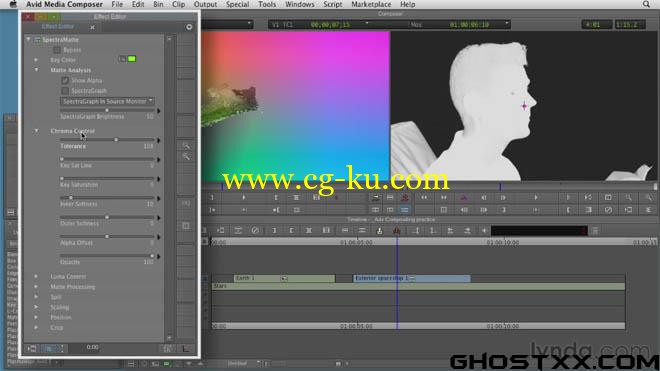Click keyframe arrow beside Tolerance slider

(159, 140)
